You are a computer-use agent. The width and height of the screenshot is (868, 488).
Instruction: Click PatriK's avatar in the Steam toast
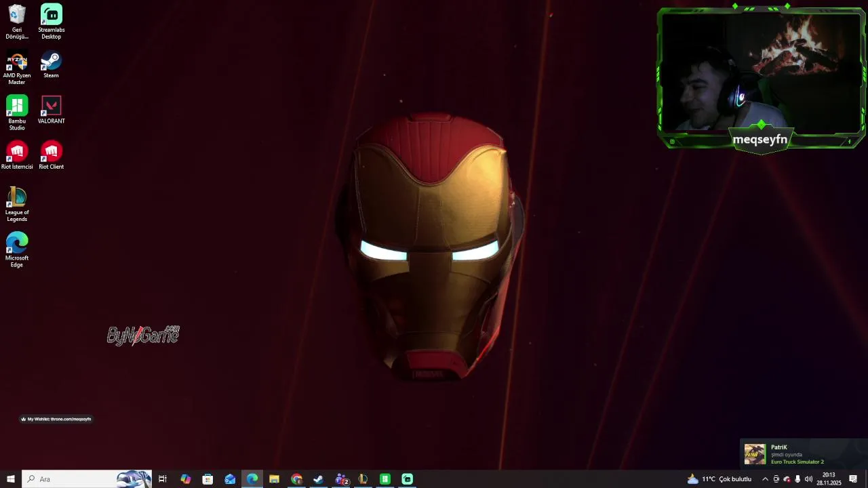[755, 454]
